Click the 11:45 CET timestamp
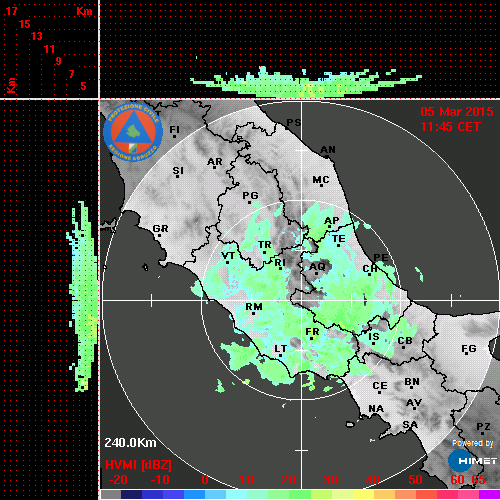Viewport: 500px width, 500px height. [x=450, y=127]
